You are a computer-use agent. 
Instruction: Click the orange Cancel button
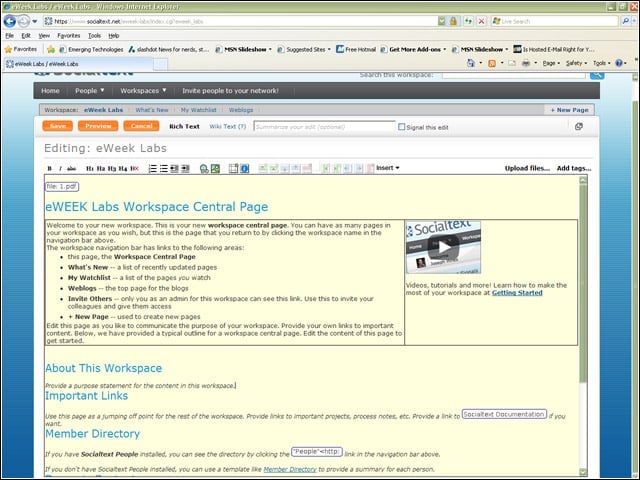[141, 126]
